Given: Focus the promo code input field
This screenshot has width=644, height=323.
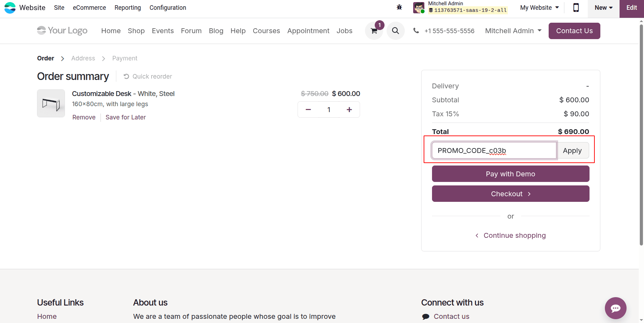Looking at the screenshot, I should pyautogui.click(x=494, y=151).
